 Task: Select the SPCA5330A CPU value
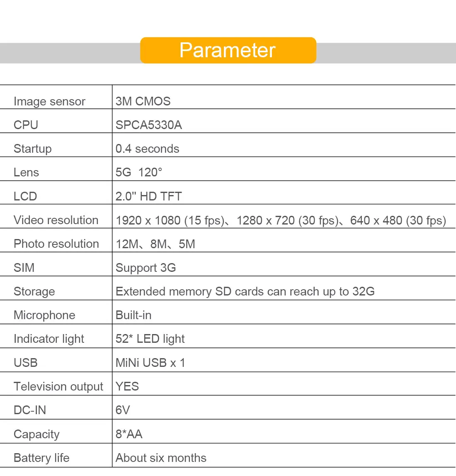[x=148, y=125]
